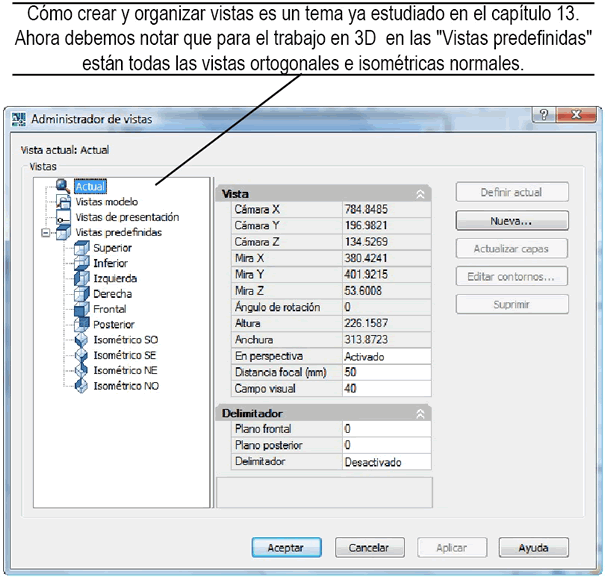Click the Isométrico NO cube icon
This screenshot has width=605, height=577.
[81, 386]
